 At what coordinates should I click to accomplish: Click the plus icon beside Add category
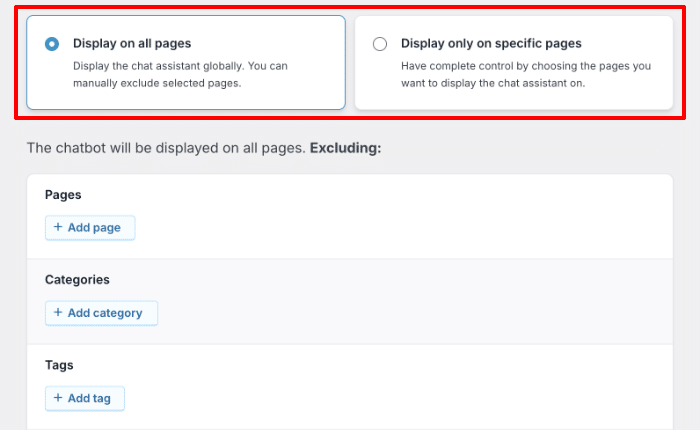58,312
